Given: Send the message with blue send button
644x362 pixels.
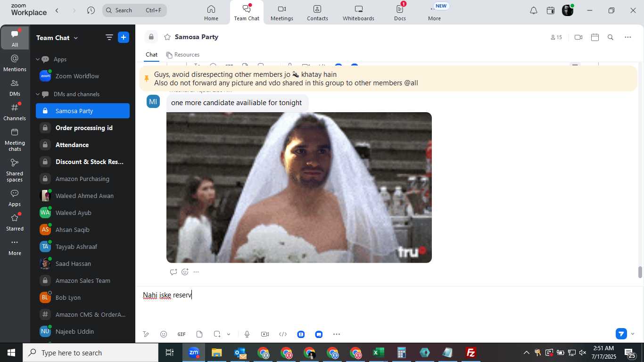Looking at the screenshot, I should [x=621, y=334].
